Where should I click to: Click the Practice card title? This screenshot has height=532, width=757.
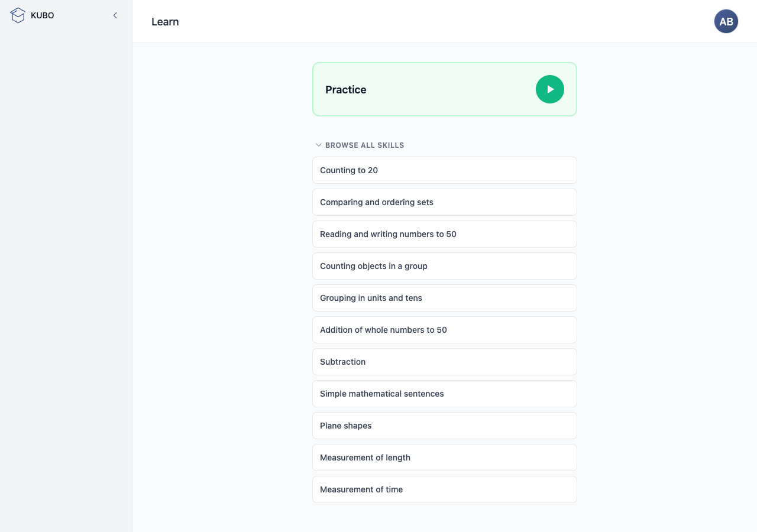click(346, 90)
